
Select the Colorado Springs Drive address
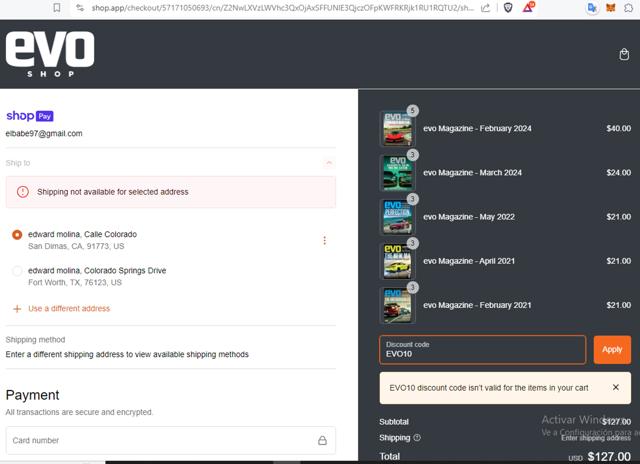17,271
